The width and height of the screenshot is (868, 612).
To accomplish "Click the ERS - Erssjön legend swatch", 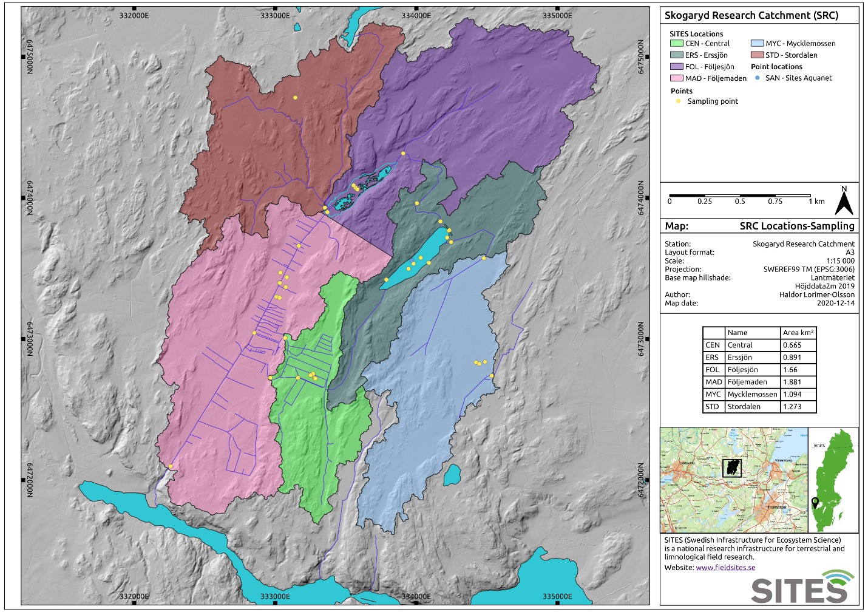I will pyautogui.click(x=676, y=55).
